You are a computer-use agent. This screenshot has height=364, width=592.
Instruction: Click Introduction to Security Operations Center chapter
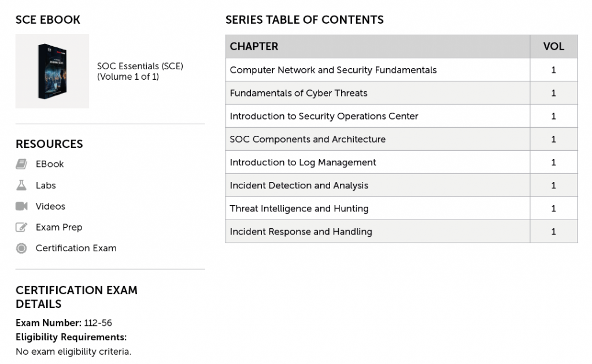pos(324,116)
